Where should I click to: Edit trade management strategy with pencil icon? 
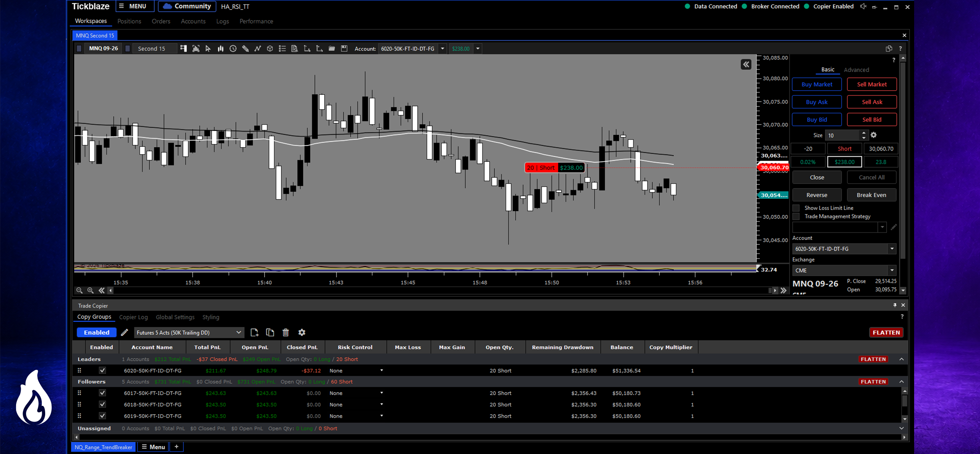pyautogui.click(x=893, y=227)
